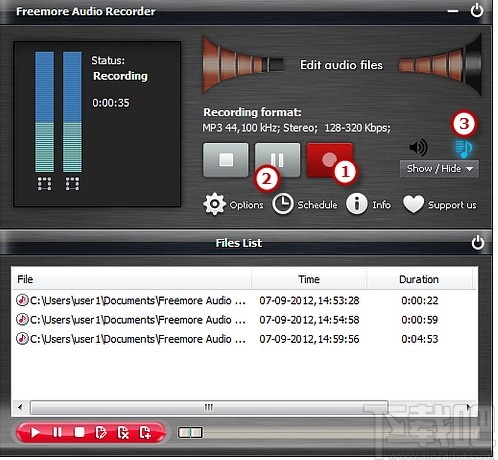Click the 0:04:53 duration cell
The image size is (498, 460).
pos(419,339)
